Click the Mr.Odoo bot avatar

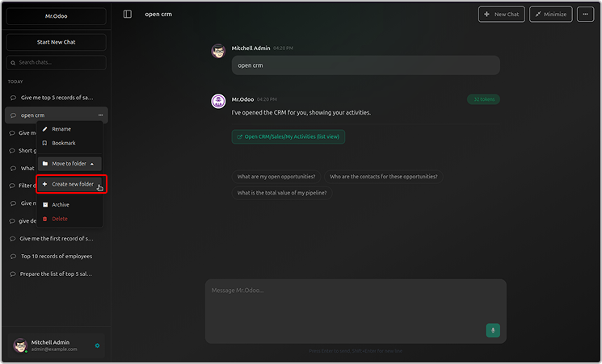point(218,101)
